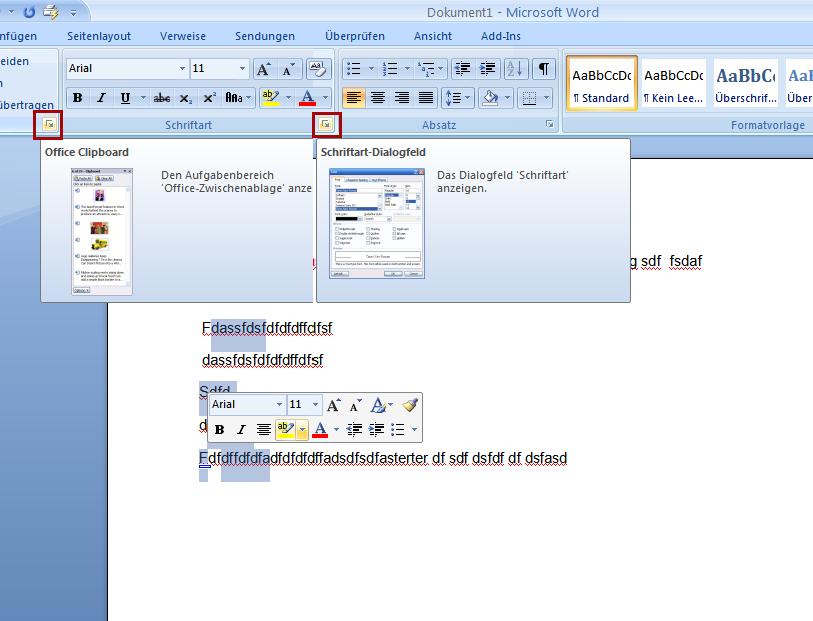
Task: Apply multilevel list from the ribbon
Action: [x=426, y=68]
